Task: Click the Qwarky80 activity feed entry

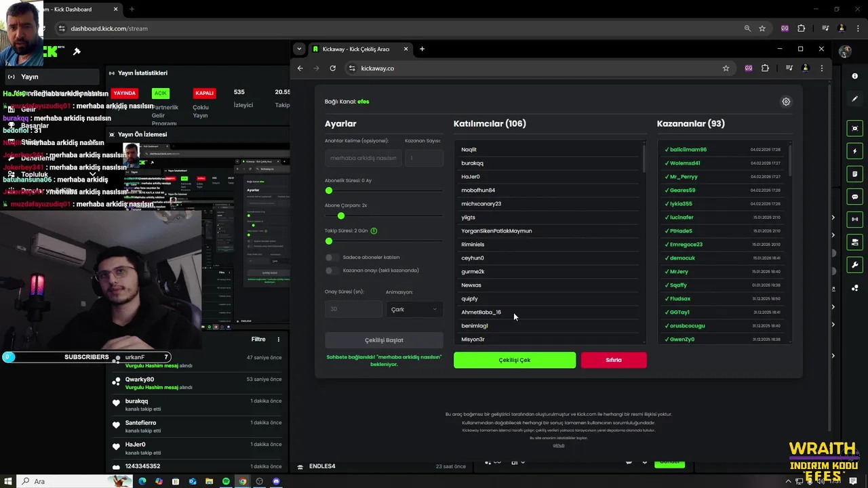Action: coord(197,383)
